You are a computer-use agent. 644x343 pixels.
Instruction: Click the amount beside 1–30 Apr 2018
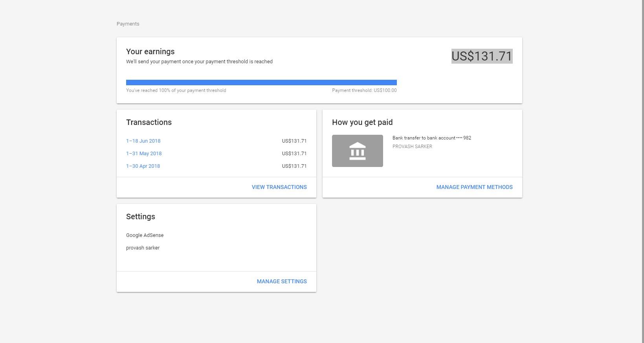point(294,166)
